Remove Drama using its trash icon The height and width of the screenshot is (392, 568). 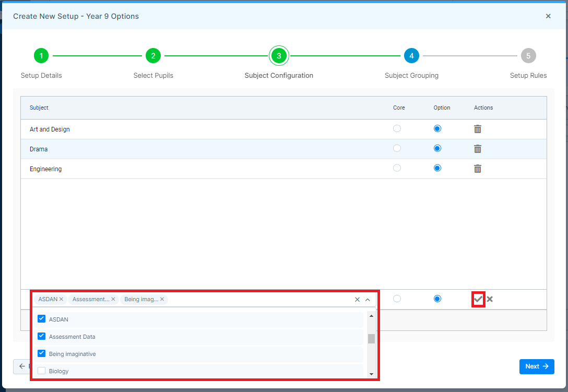(478, 148)
